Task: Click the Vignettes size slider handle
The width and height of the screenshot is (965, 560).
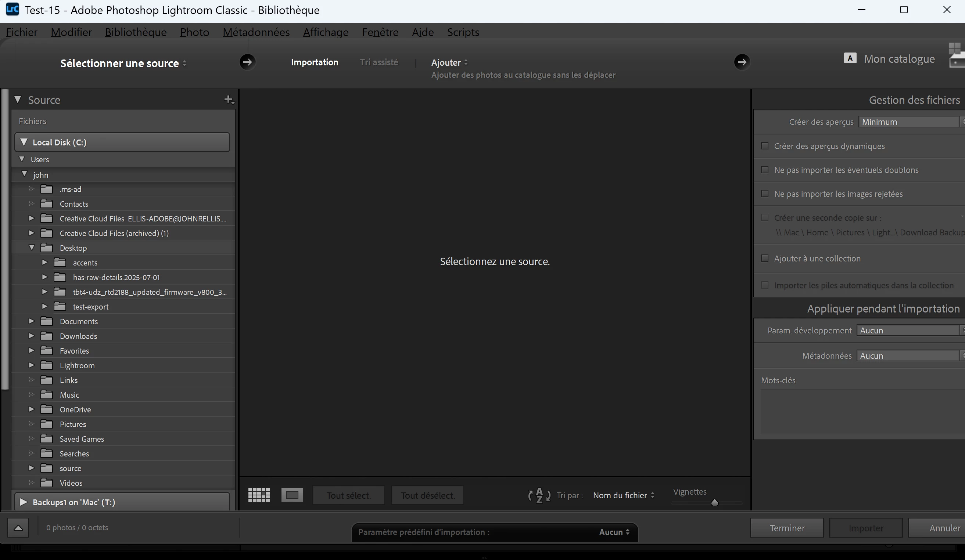Action: [714, 503]
